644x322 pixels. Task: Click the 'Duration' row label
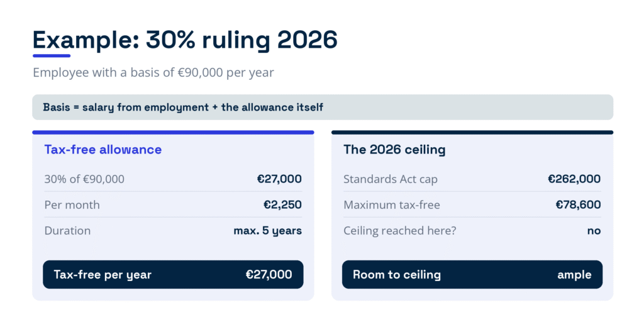(x=67, y=230)
